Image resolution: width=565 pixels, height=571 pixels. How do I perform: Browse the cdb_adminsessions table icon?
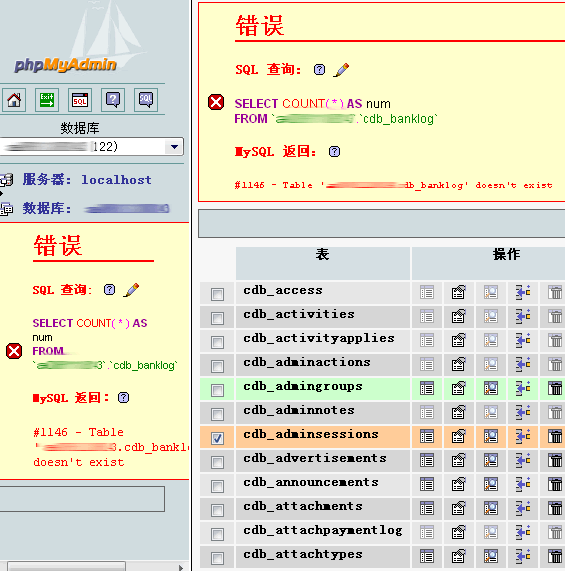coord(427,436)
